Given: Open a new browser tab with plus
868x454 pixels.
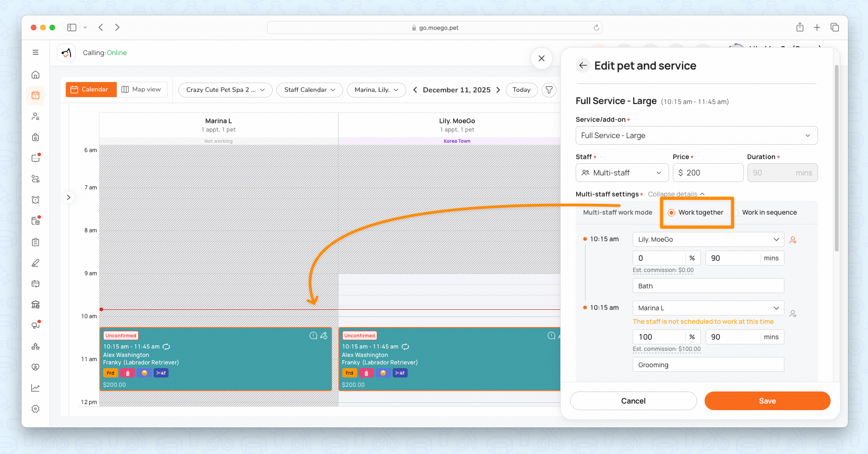Looking at the screenshot, I should coord(817,28).
